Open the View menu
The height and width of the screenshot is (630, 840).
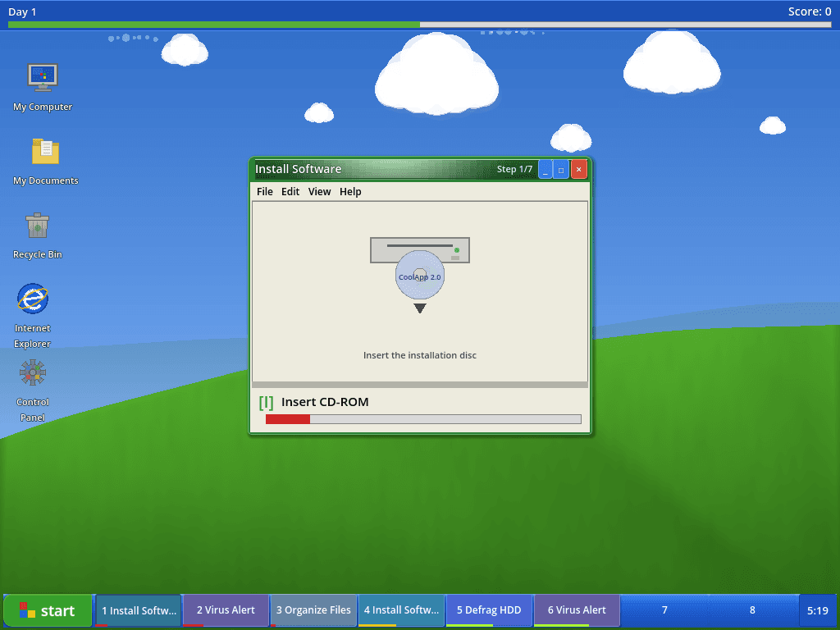click(x=319, y=191)
